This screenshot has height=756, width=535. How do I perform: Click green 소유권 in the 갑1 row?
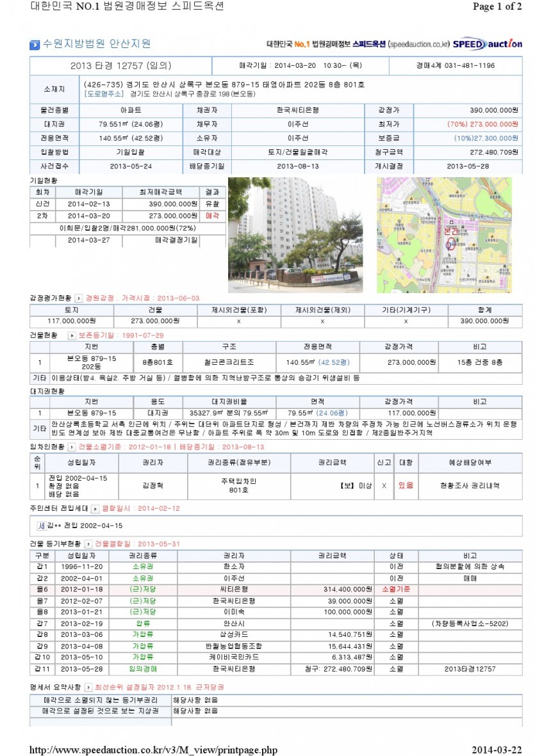coord(144,567)
